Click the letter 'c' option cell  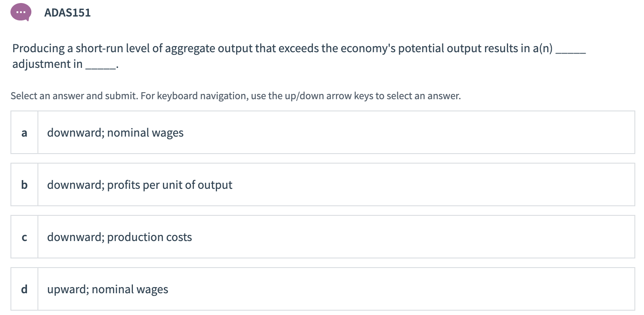click(x=24, y=237)
